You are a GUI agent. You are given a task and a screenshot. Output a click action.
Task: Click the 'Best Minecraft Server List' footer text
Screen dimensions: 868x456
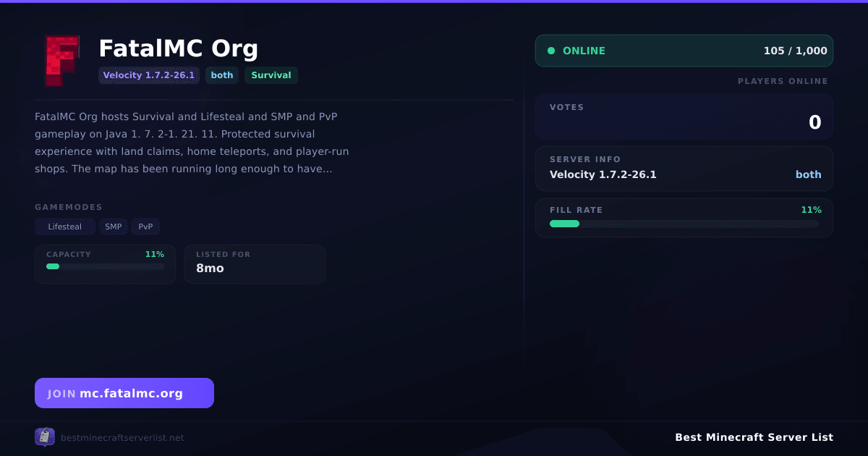(x=754, y=437)
